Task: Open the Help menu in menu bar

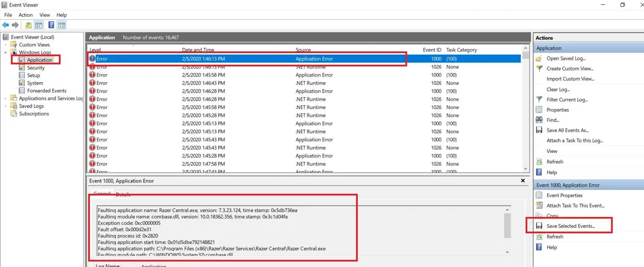Action: (62, 15)
